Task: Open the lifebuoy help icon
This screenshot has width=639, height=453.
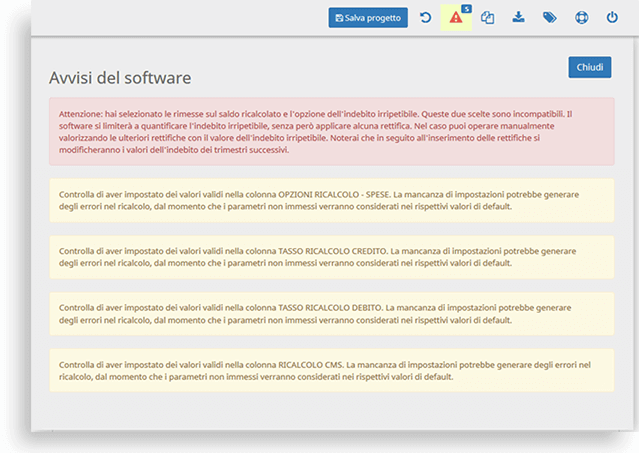Action: (582, 18)
